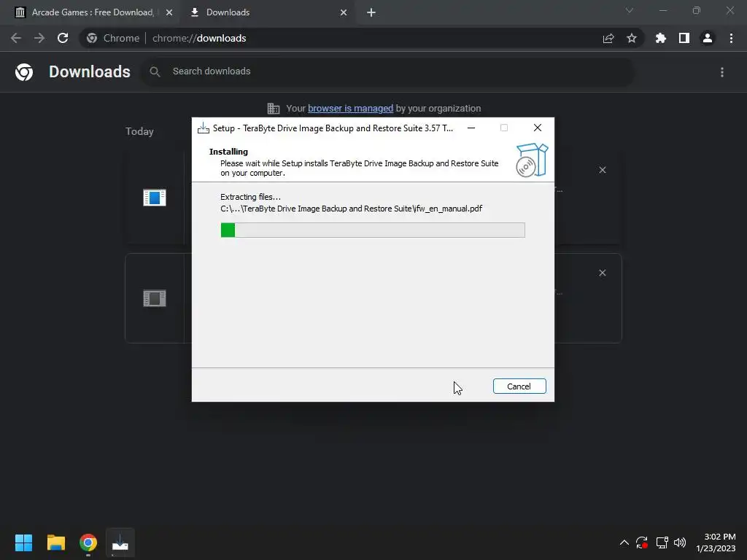Viewport: 747px width, 560px height.
Task: Close the Arcade Games tab
Action: (169, 12)
